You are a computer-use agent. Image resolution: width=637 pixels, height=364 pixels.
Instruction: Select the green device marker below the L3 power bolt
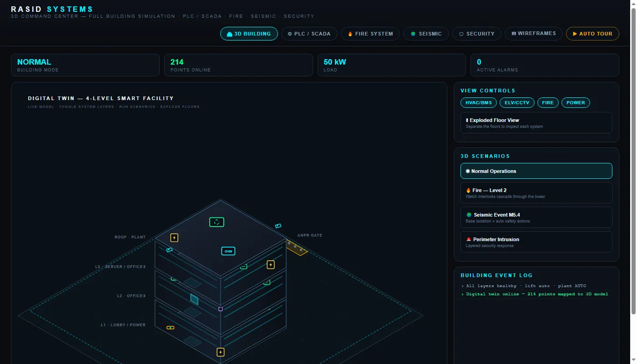(267, 283)
